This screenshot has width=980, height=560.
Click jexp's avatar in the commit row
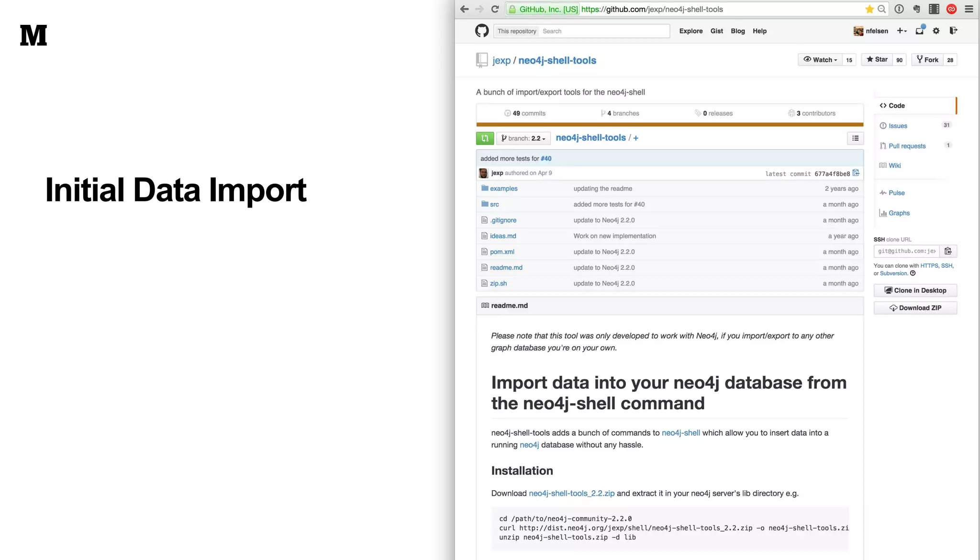(x=483, y=173)
